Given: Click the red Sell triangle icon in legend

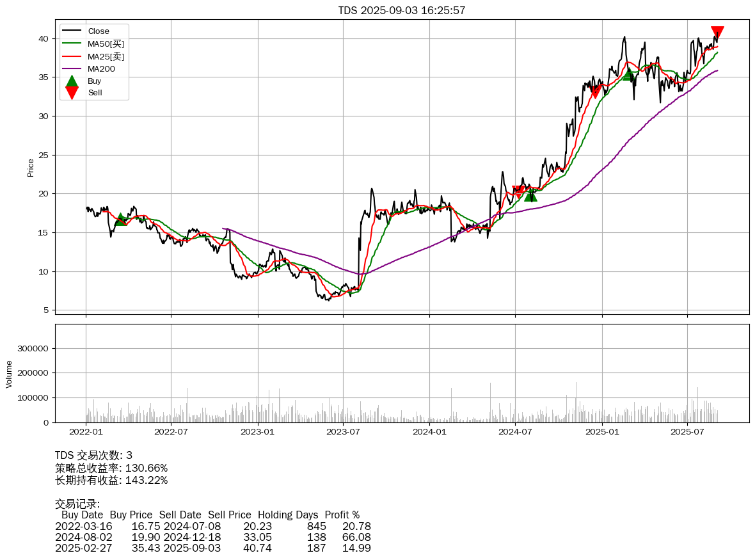Looking at the screenshot, I should coord(72,93).
